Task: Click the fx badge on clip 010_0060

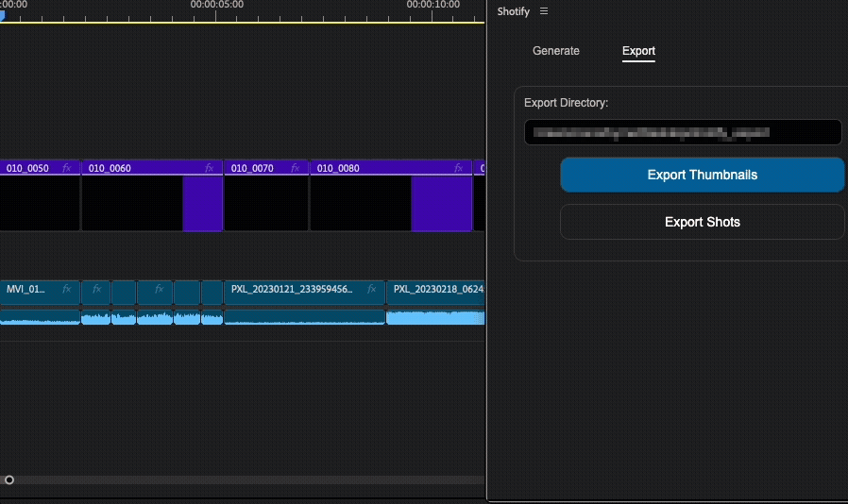Action: (210, 168)
